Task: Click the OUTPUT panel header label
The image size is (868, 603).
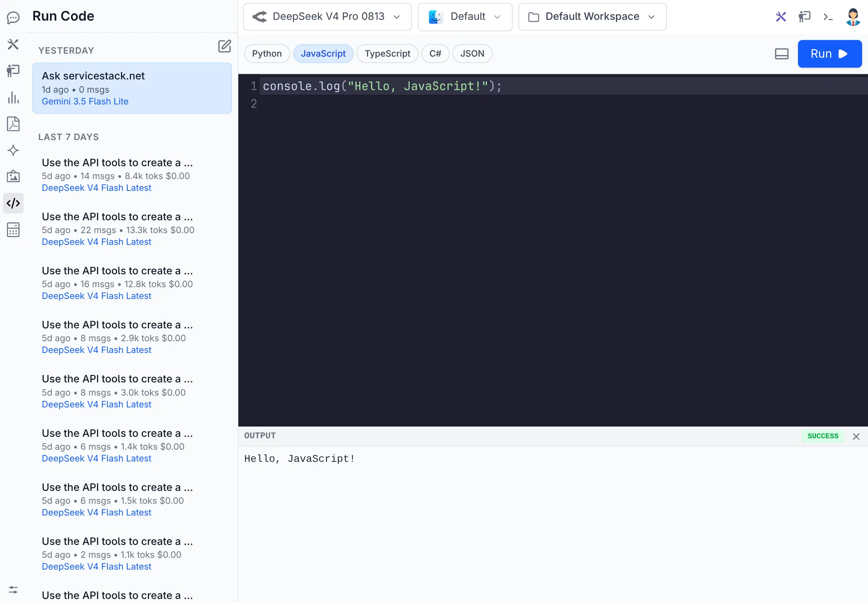Action: point(260,436)
